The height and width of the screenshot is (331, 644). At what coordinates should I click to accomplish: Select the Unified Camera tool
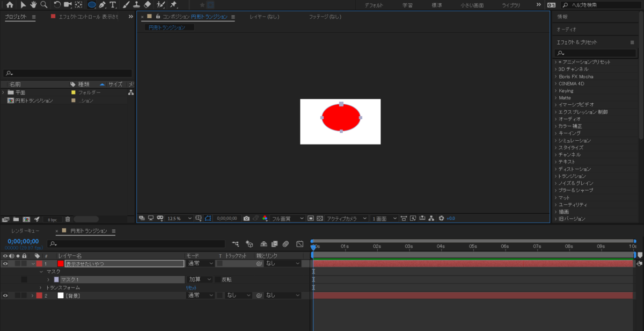68,4
